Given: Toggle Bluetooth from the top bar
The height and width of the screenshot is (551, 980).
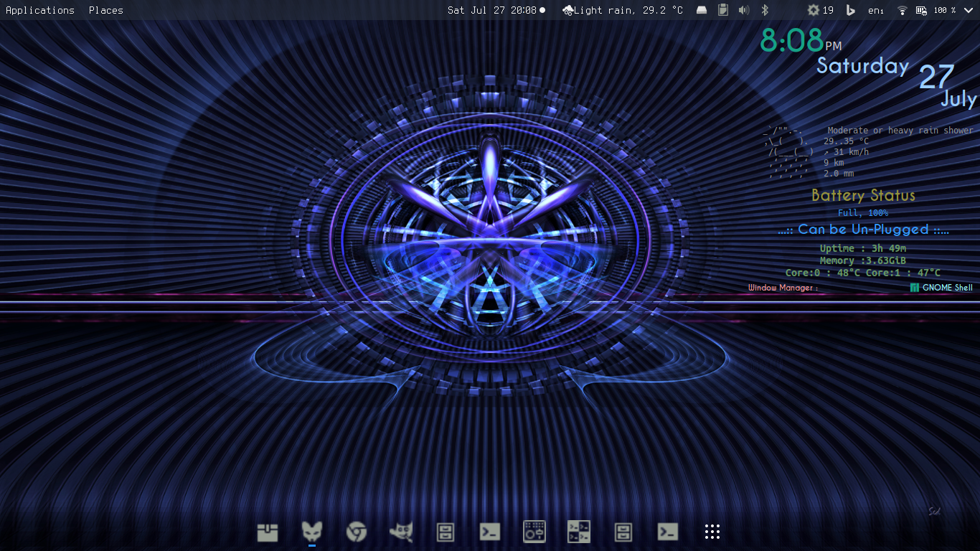Looking at the screenshot, I should [765, 10].
